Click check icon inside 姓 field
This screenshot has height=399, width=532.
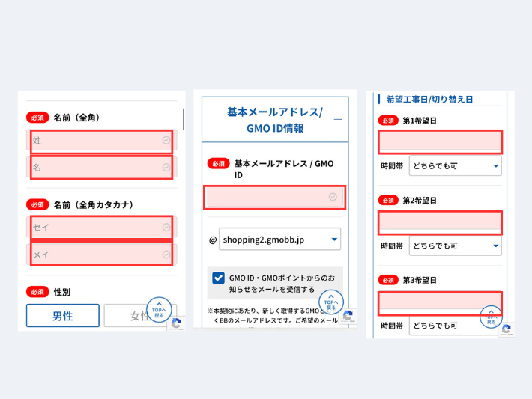point(166,140)
